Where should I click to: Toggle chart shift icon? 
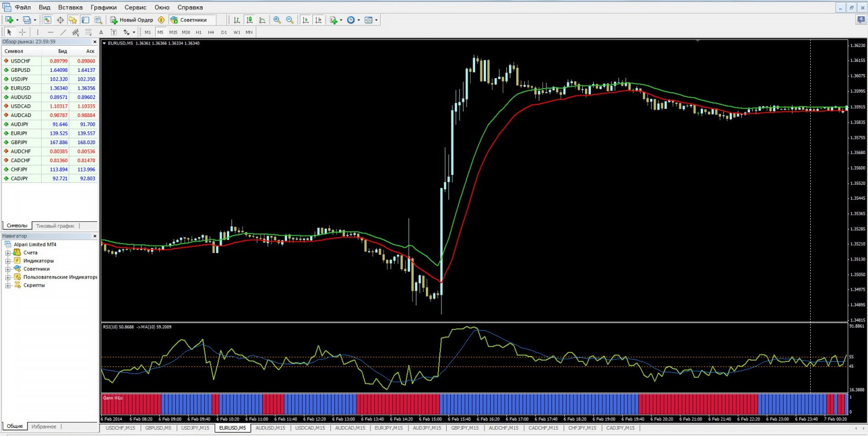click(318, 20)
